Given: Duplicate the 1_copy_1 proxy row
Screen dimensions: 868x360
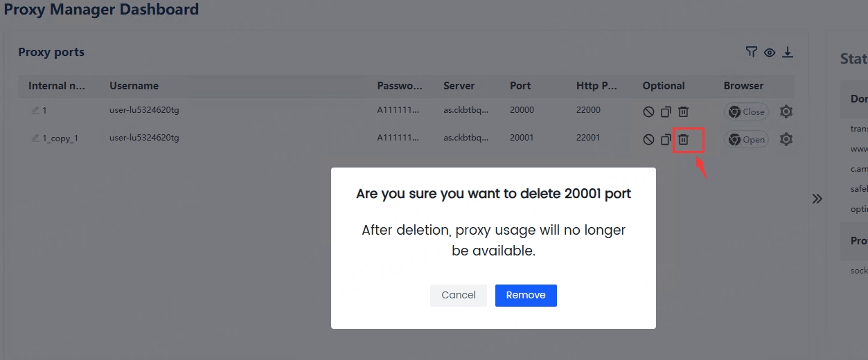Looking at the screenshot, I should point(666,139).
